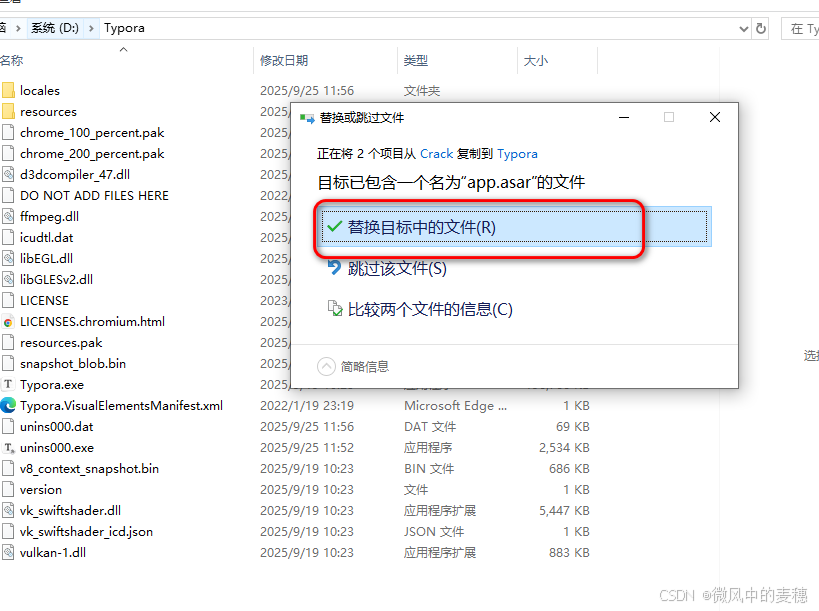Select libEGL.dll file icon
This screenshot has height=611, width=819.
[x=8, y=258]
